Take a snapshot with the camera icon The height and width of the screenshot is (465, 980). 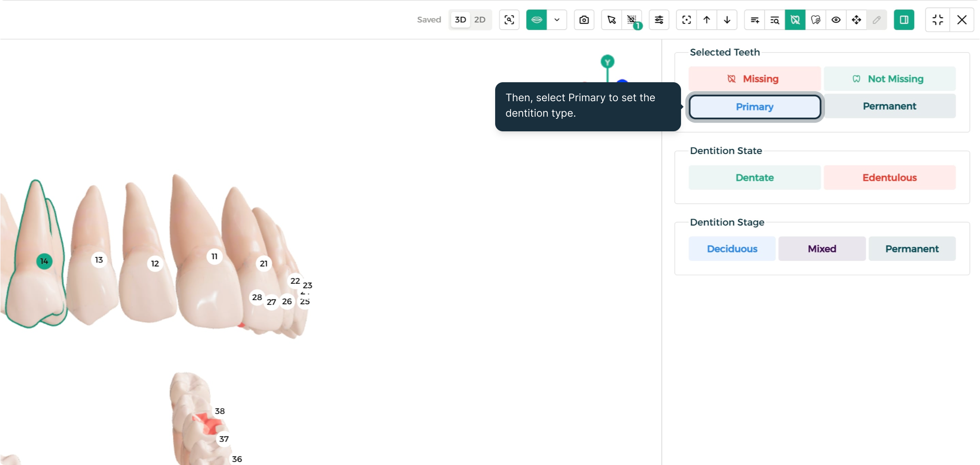coord(584,20)
